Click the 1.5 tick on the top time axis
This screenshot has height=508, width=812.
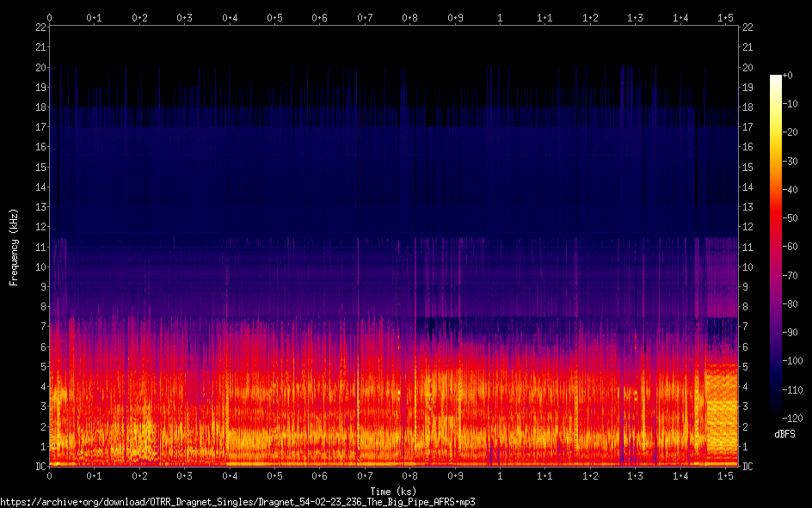tap(725, 17)
